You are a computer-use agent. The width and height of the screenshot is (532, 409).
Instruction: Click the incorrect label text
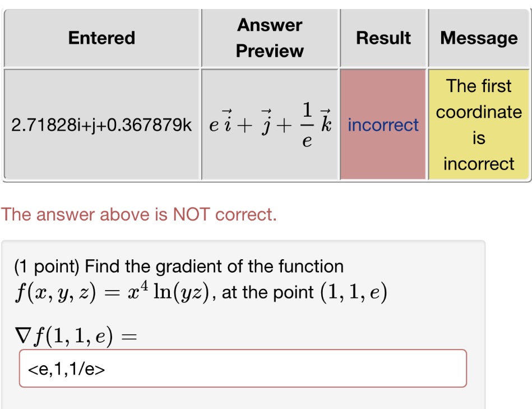(x=383, y=125)
